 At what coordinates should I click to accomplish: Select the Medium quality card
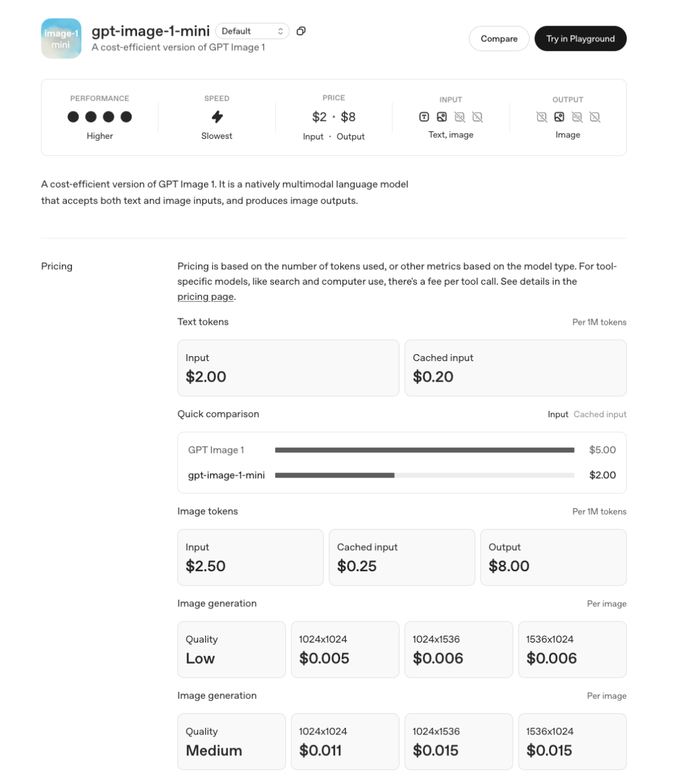tap(231, 742)
